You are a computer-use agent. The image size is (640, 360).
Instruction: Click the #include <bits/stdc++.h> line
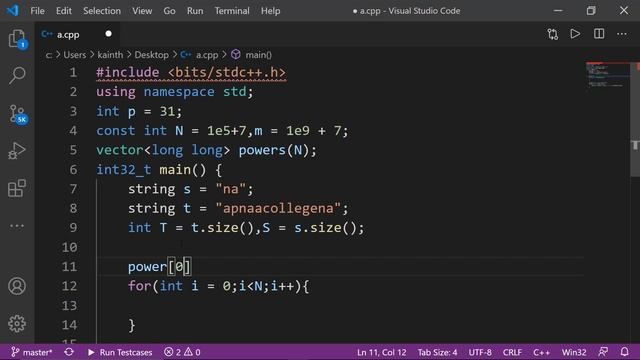click(191, 72)
